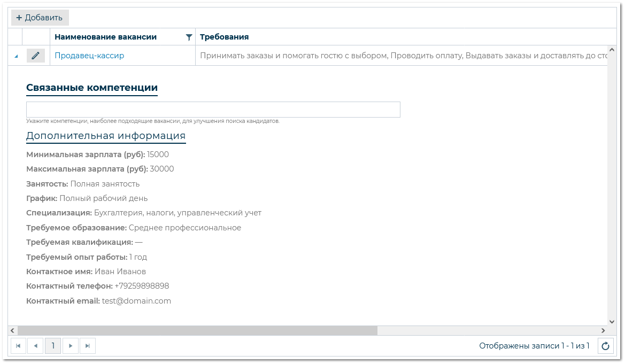Image resolution: width=625 pixels, height=364 pixels.
Task: Focus the Связанные компетенции input field
Action: pos(213,110)
